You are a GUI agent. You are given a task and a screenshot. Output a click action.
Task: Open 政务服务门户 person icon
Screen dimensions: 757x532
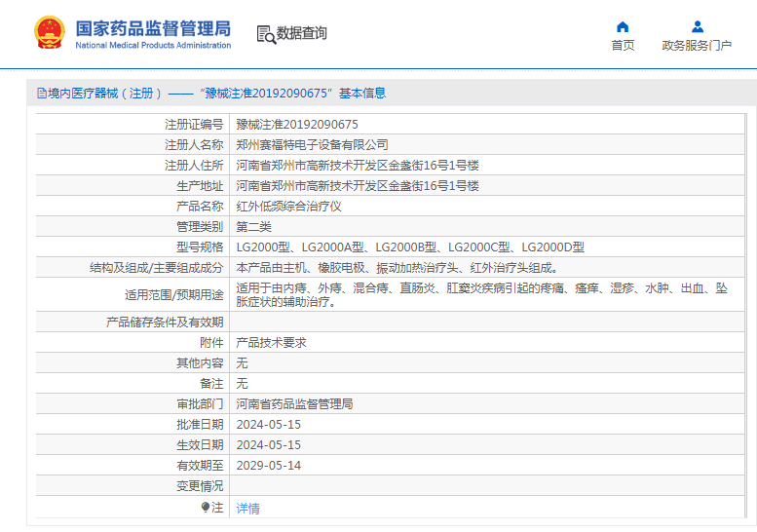pos(698,26)
